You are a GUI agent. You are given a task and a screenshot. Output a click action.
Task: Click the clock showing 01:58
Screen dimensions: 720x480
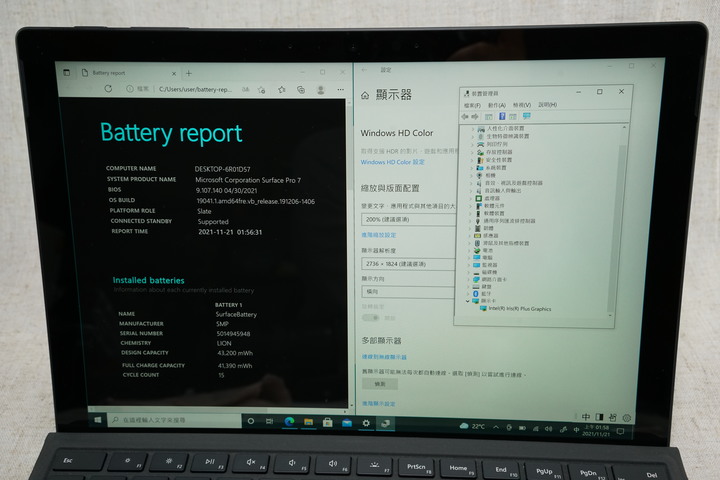coord(596,430)
